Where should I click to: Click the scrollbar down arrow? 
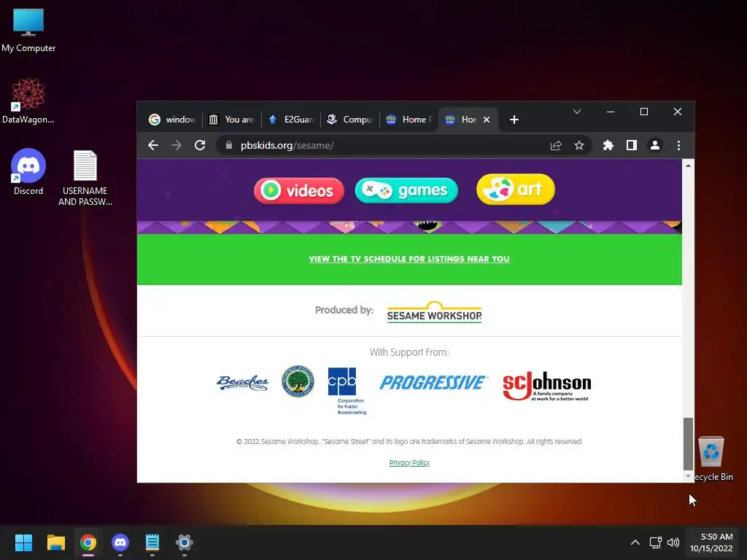[x=688, y=476]
